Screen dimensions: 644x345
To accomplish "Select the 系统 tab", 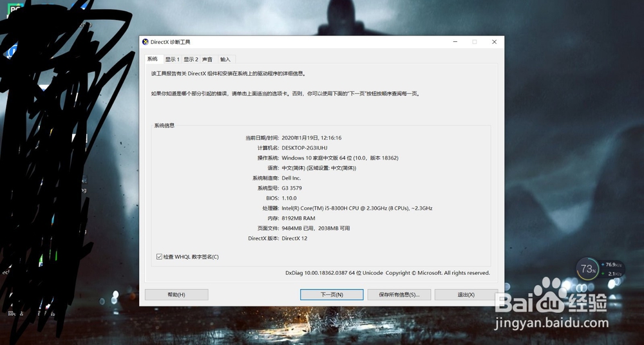I will 153,59.
